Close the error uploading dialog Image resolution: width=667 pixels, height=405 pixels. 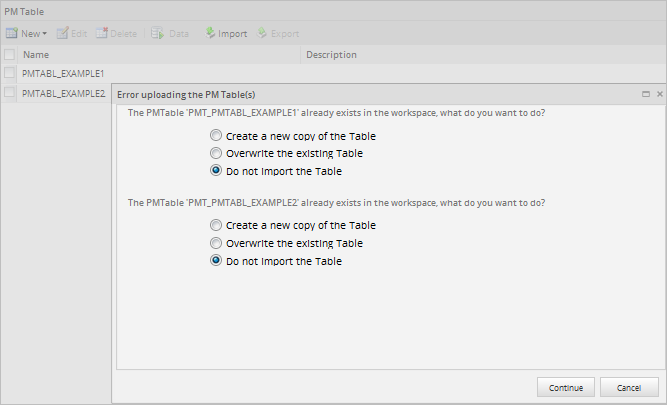point(659,93)
